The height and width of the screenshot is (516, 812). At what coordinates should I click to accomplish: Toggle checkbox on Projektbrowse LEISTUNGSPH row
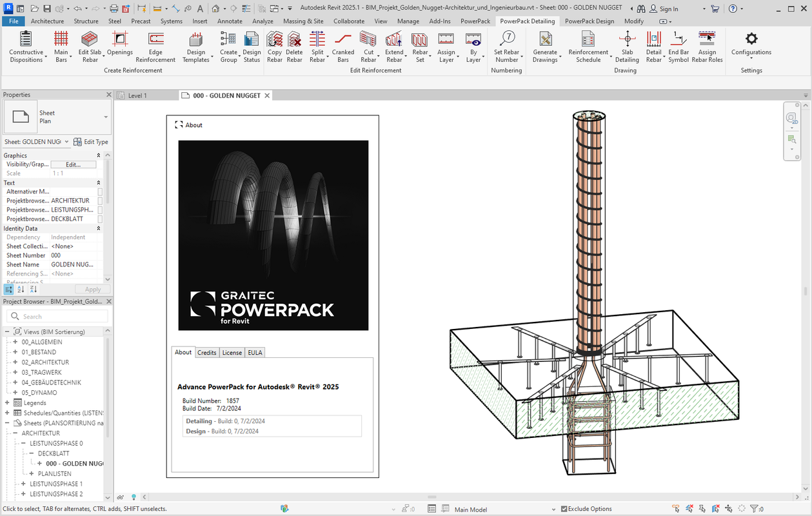(100, 210)
